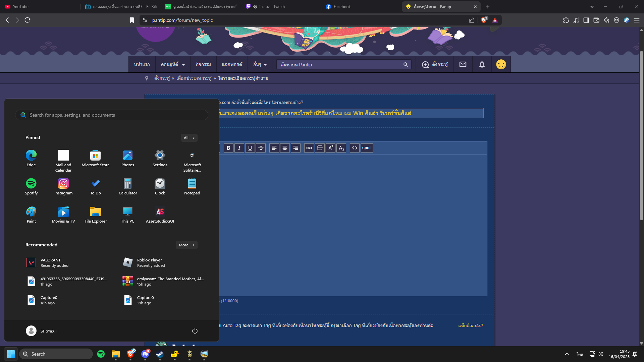Viewport: 644px width, 362px height.
Task: Open SHoYaXII user account
Action: point(42,331)
